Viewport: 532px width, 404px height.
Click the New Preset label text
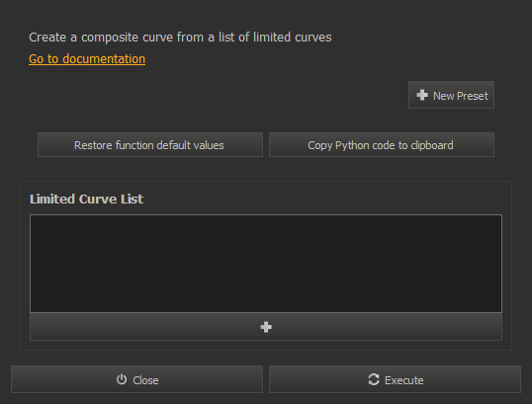coord(461,96)
